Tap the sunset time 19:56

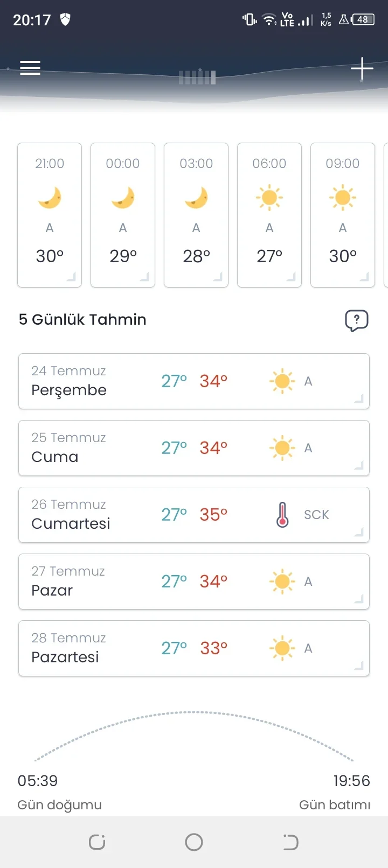351,781
